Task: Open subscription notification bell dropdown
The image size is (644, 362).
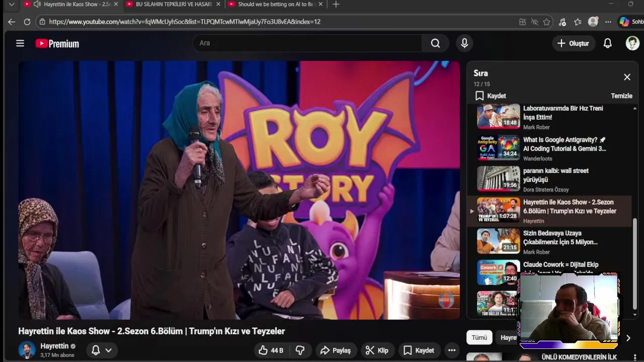Action: coord(101,350)
